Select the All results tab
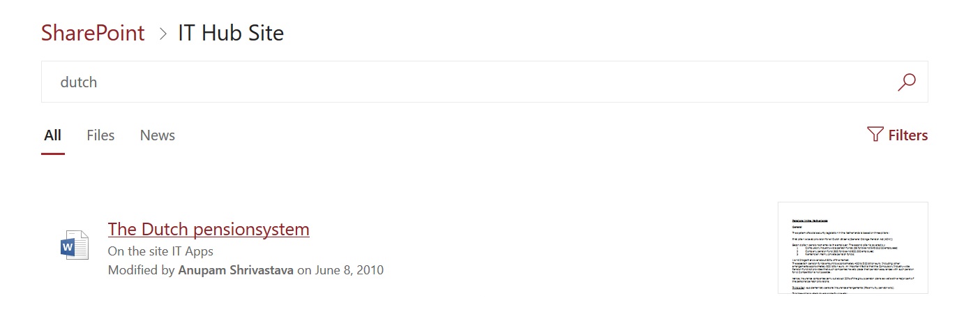 coord(53,135)
